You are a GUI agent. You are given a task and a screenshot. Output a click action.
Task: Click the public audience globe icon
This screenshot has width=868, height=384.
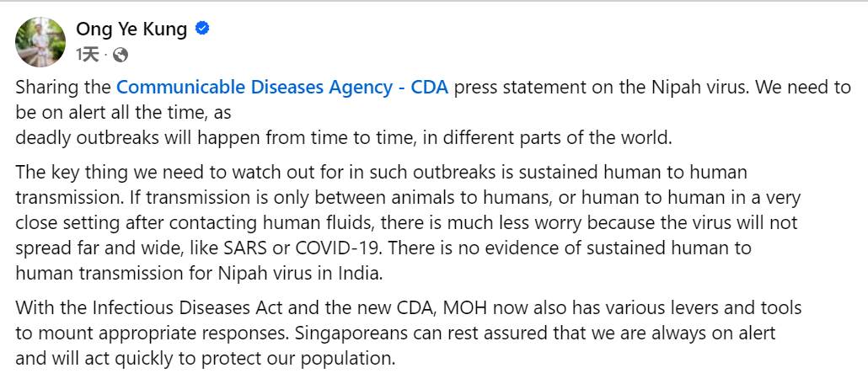tap(121, 56)
